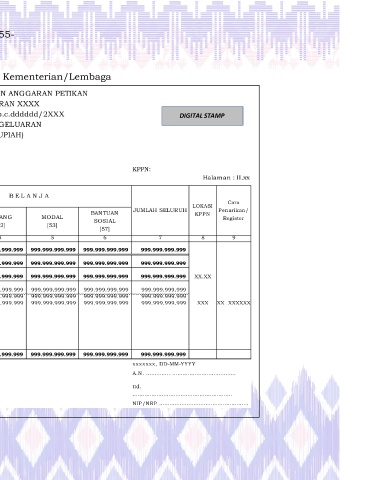This screenshot has width=367, height=480.
Task: Click the "XX.XX" value in LOKASI KPPN column
Action: (x=203, y=276)
